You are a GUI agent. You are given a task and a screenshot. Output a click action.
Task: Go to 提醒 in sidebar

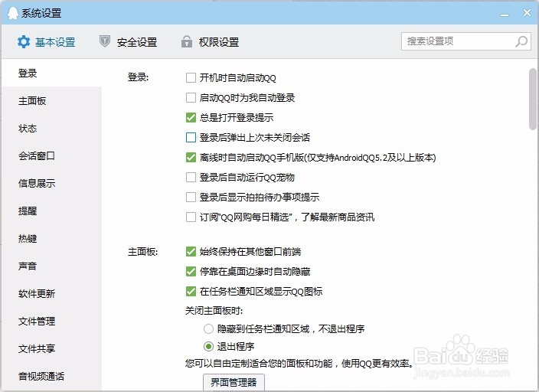(x=51, y=211)
